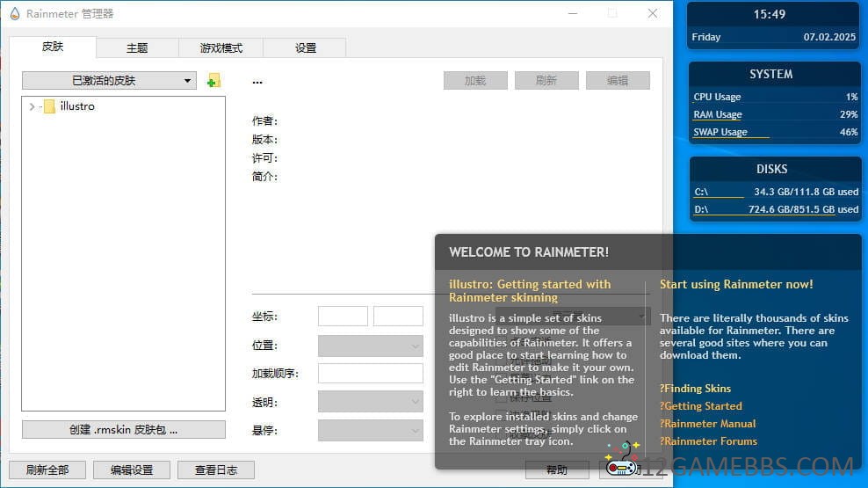Open the 透明 dropdown
This screenshot has width=868, height=488.
tap(371, 402)
